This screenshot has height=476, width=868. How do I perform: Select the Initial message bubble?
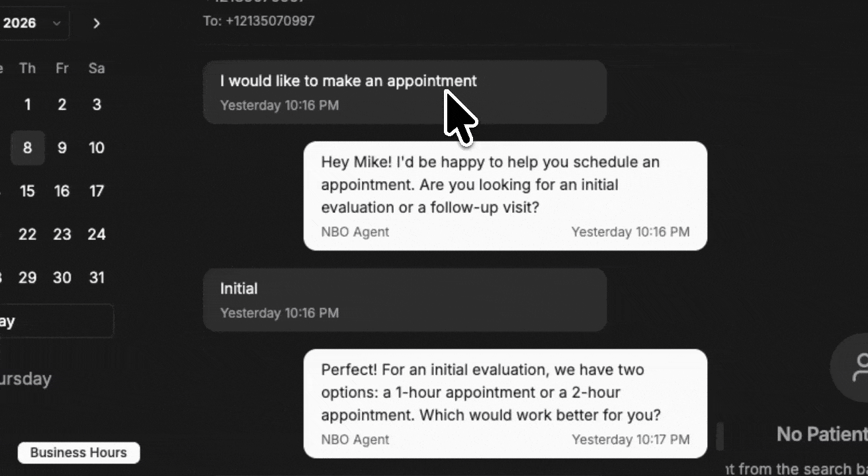tap(404, 299)
